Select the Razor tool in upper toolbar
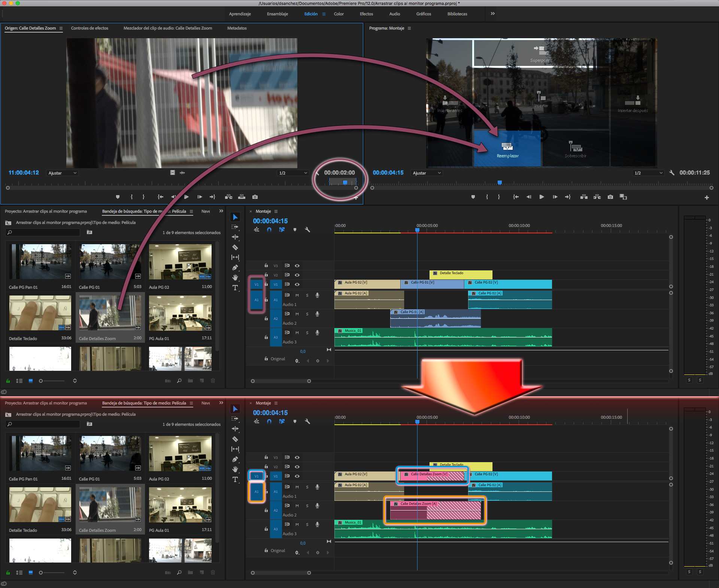The width and height of the screenshot is (719, 588). point(235,247)
